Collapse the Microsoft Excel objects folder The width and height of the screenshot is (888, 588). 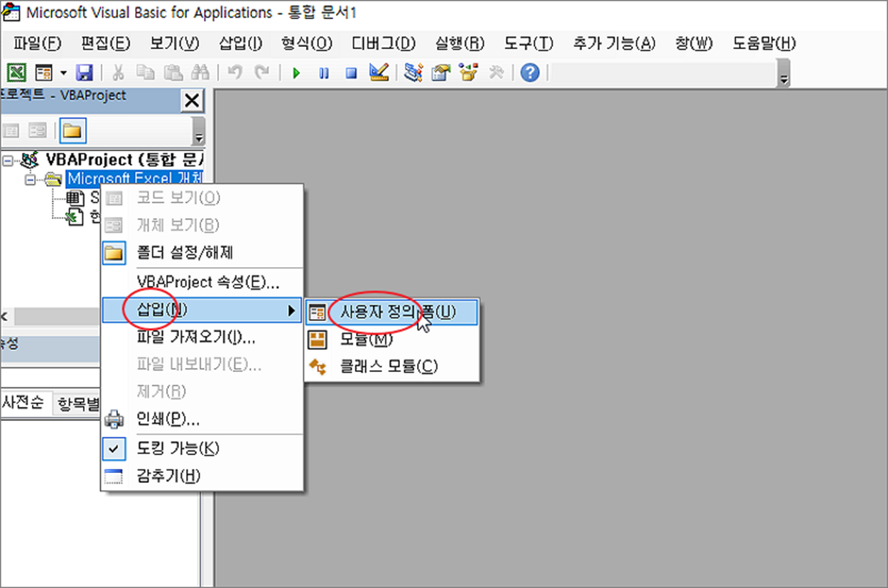coord(31,179)
